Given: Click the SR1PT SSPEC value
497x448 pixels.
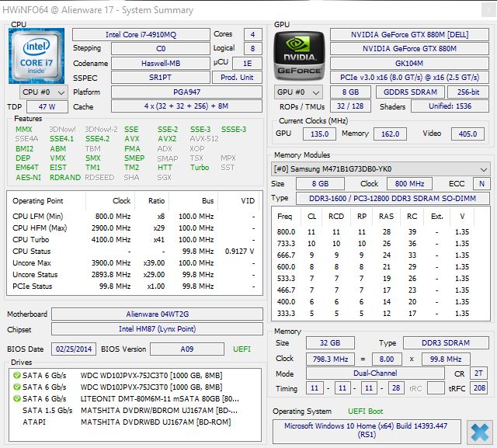Looking at the screenshot, I should tap(161, 78).
